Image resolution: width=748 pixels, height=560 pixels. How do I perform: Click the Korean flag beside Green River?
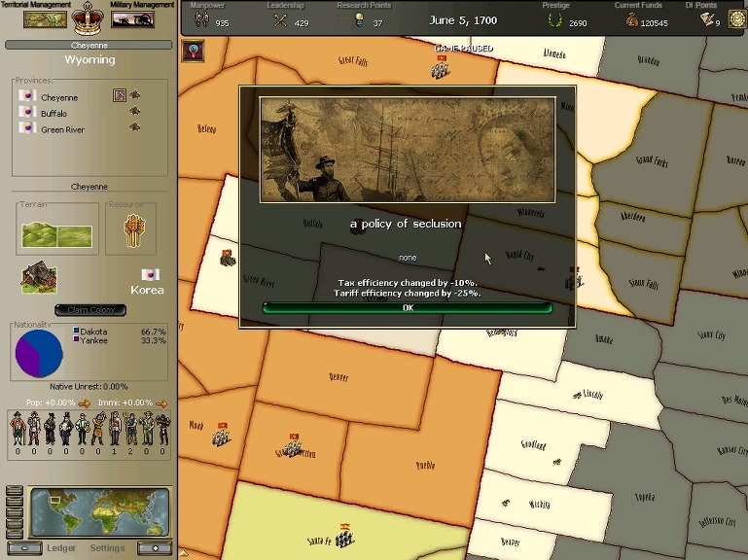(x=27, y=127)
